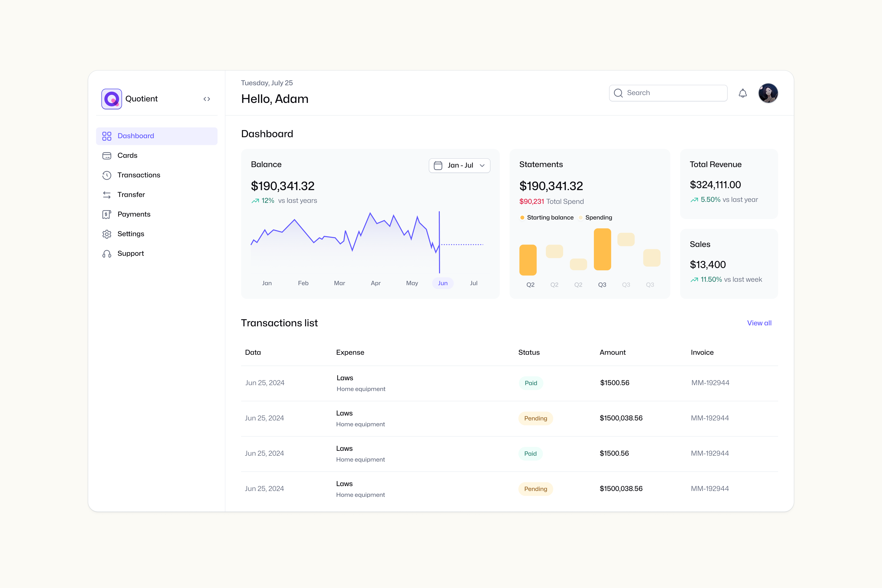
Task: Click the Tuesday, July 25 date text
Action: click(x=267, y=83)
